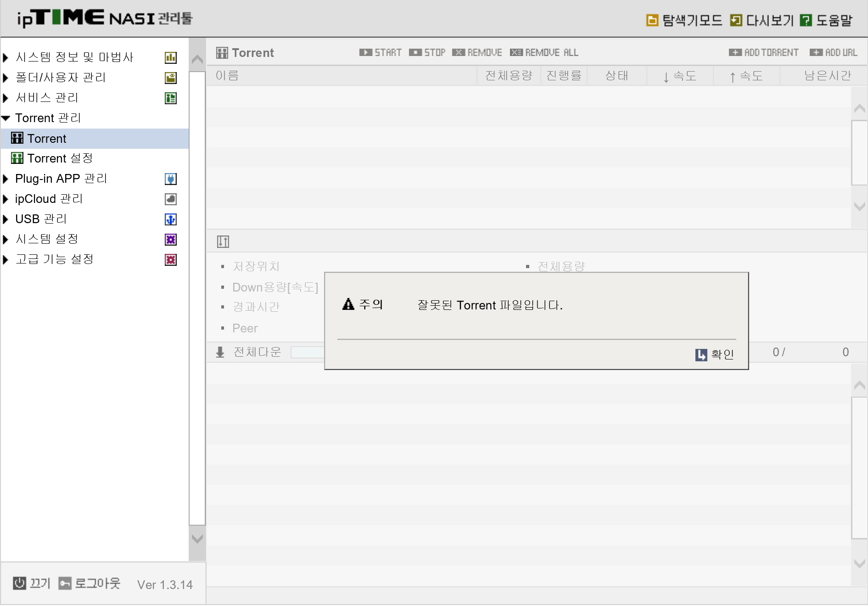The width and height of the screenshot is (868, 606).
Task: Click ADD URL button
Action: click(834, 52)
